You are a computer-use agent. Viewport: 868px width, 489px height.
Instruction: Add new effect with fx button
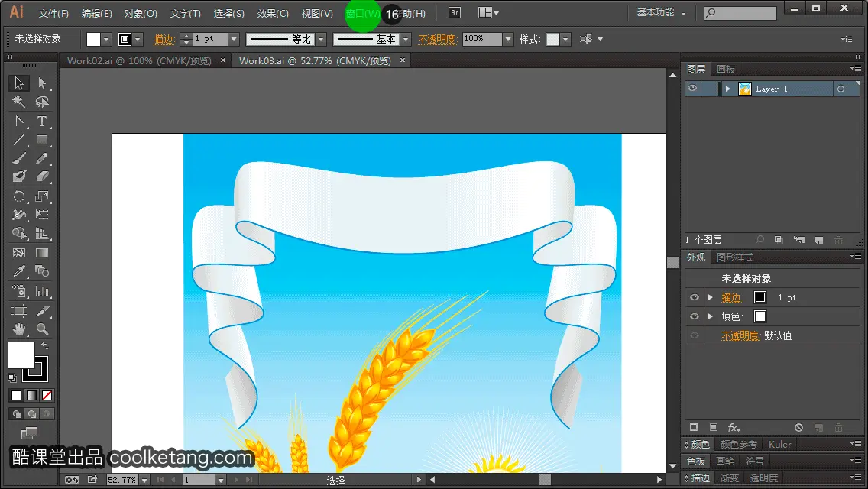pyautogui.click(x=734, y=428)
